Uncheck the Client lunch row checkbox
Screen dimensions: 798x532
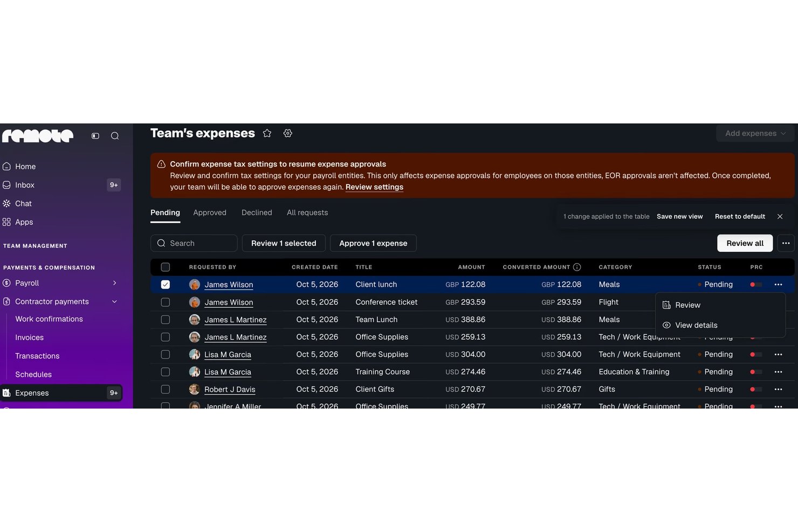(x=166, y=285)
